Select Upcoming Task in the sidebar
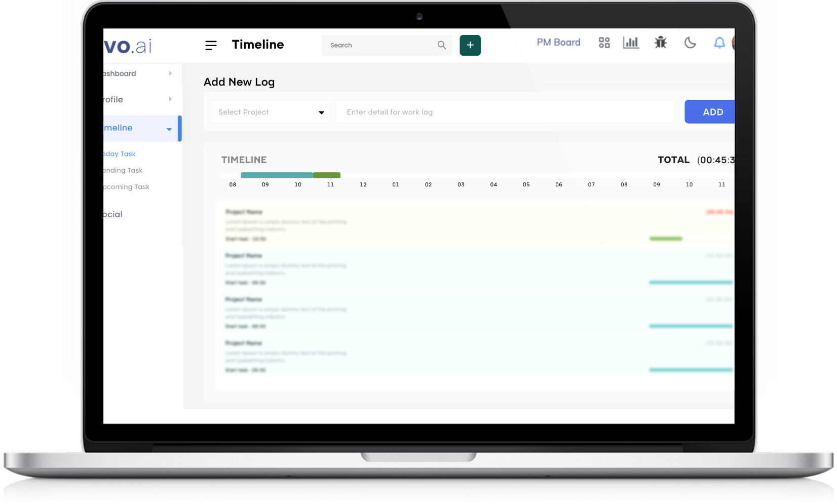The height and width of the screenshot is (504, 837). 126,187
